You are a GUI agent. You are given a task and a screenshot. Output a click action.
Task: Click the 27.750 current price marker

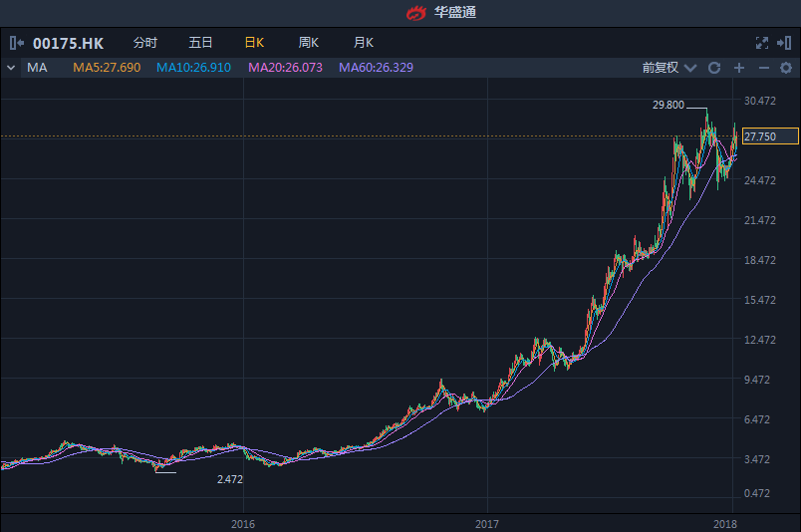[771, 136]
